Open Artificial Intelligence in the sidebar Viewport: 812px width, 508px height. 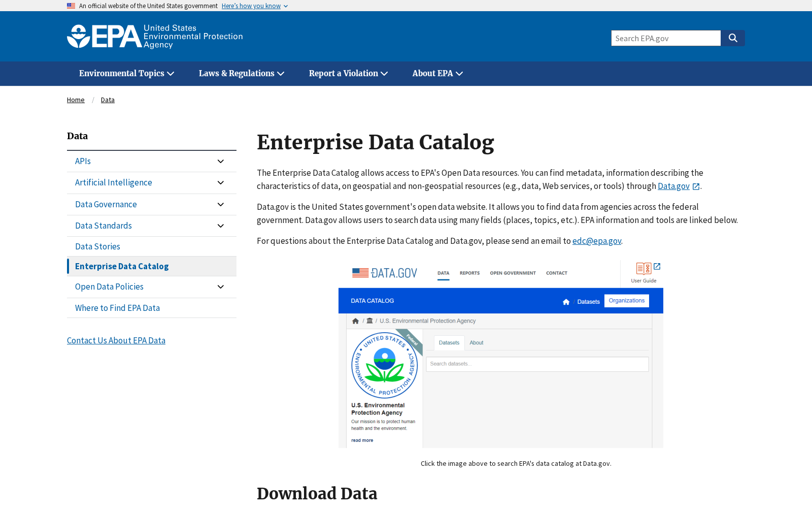click(x=114, y=183)
